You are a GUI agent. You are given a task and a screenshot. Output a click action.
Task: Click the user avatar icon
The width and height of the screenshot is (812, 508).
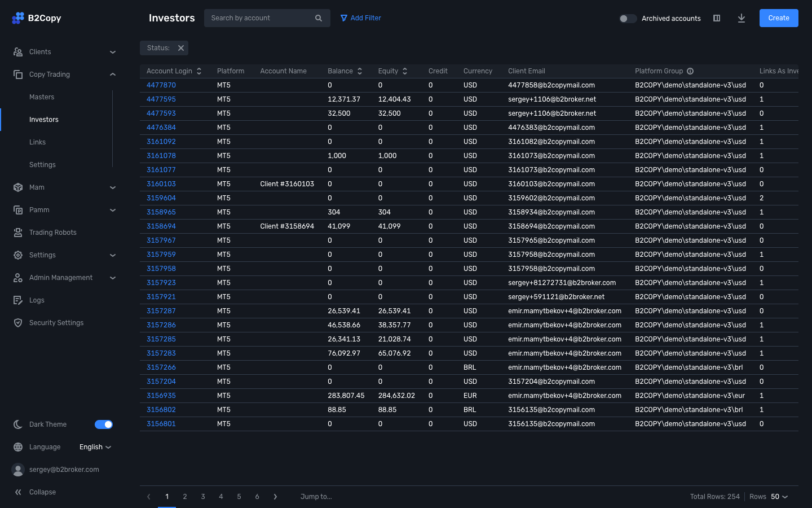pyautogui.click(x=18, y=470)
